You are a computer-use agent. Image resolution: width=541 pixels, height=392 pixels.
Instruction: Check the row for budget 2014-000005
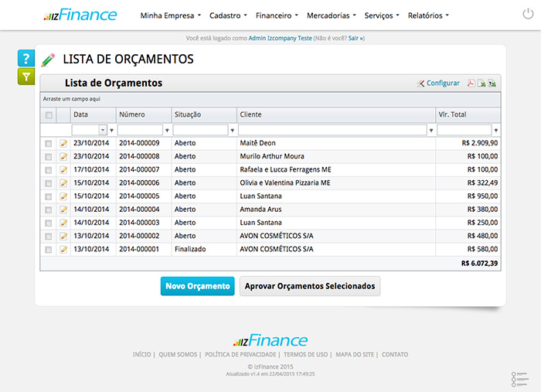click(49, 196)
